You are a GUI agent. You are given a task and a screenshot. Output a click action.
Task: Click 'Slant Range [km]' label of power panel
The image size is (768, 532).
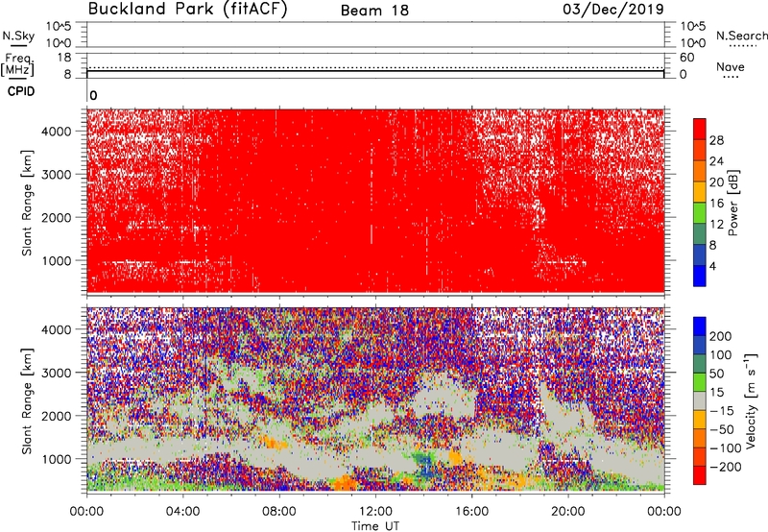[x=27, y=203]
